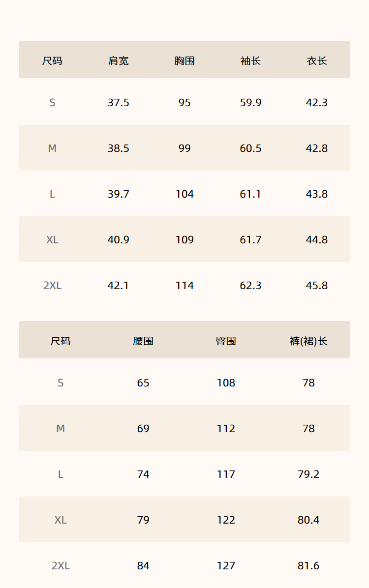
Task: Click the skirt length value 79.2
Action: pyautogui.click(x=308, y=474)
